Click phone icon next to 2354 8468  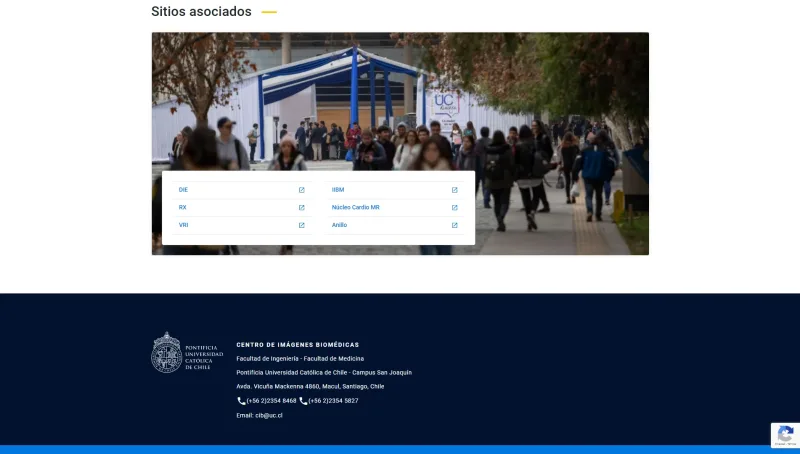241,401
